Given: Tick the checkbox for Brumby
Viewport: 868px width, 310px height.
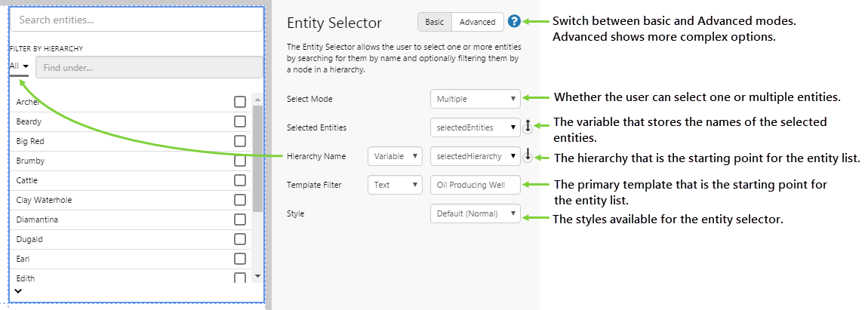Looking at the screenshot, I should point(240,161).
